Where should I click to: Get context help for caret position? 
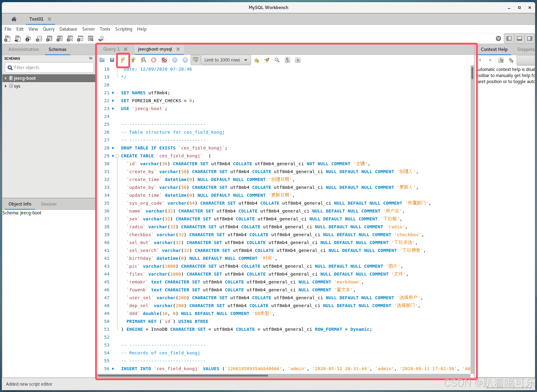coord(501,60)
